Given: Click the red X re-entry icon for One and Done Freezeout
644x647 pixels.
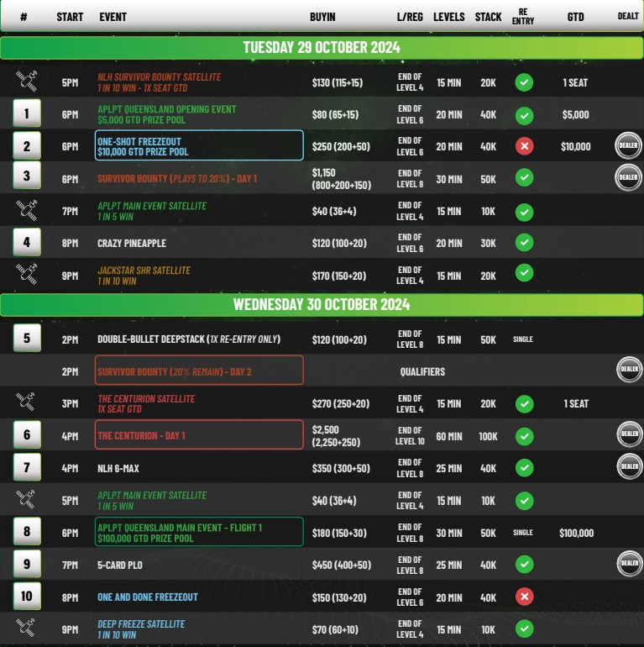Looking at the screenshot, I should (x=524, y=597).
